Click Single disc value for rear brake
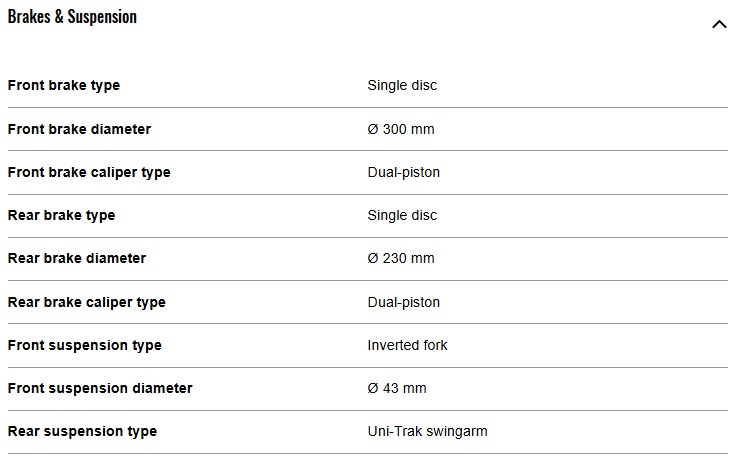Image resolution: width=736 pixels, height=462 pixels. 403,215
